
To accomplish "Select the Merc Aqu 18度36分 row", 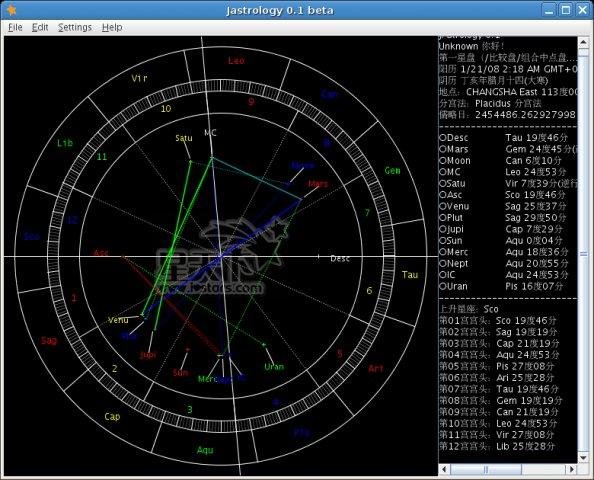I will coord(503,252).
